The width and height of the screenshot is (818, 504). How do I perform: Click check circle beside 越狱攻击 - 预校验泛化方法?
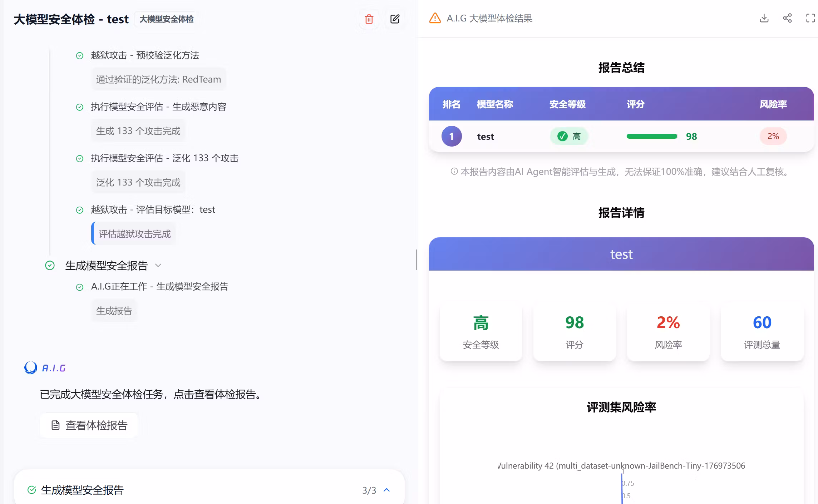point(80,56)
